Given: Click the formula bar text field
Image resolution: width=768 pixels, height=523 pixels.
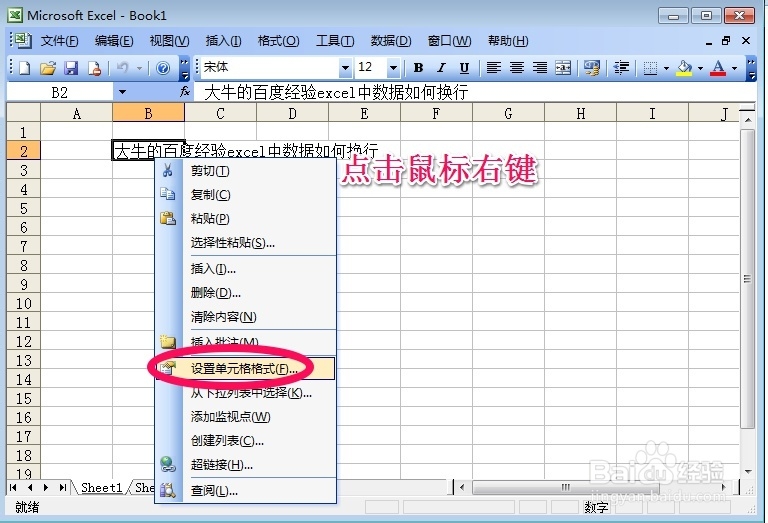Looking at the screenshot, I should (474, 92).
